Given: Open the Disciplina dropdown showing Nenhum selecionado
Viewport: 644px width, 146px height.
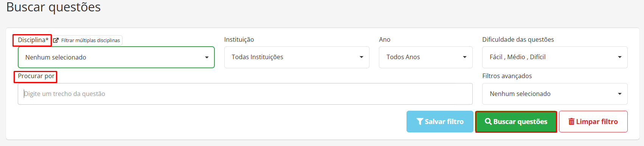Looking at the screenshot, I should 116,57.
